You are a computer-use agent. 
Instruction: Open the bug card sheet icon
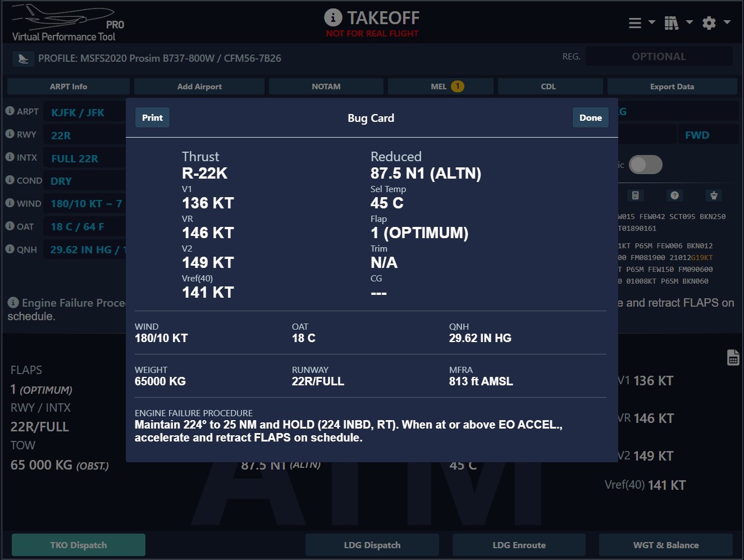tap(733, 357)
